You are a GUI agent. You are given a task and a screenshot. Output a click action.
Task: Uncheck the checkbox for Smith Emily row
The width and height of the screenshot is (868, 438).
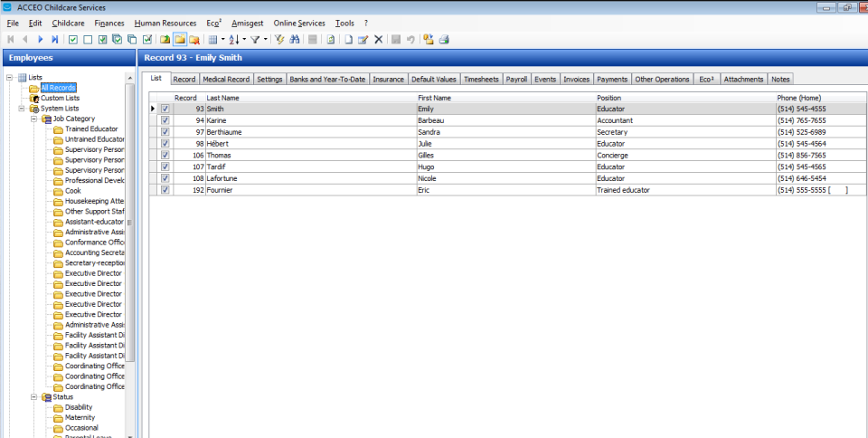(165, 109)
